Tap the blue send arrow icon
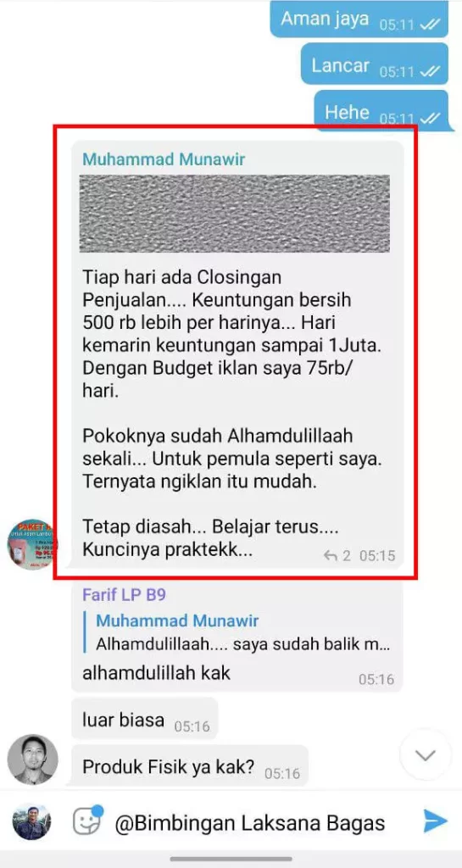Screen dimensions: 462x868 pos(436,821)
